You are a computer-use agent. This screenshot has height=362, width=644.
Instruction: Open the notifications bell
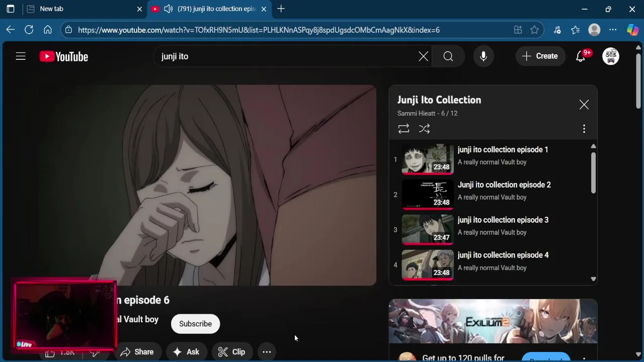(581, 56)
